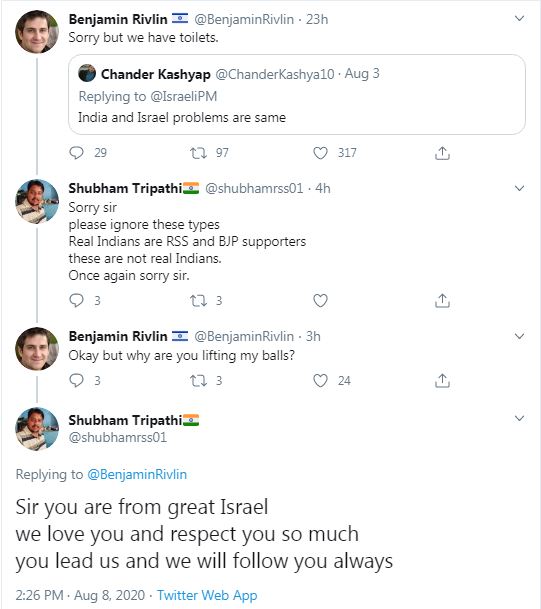Reply to the 'Sorry but we have toilets' tweet
Screen dimensions: 541x609
pos(76,153)
